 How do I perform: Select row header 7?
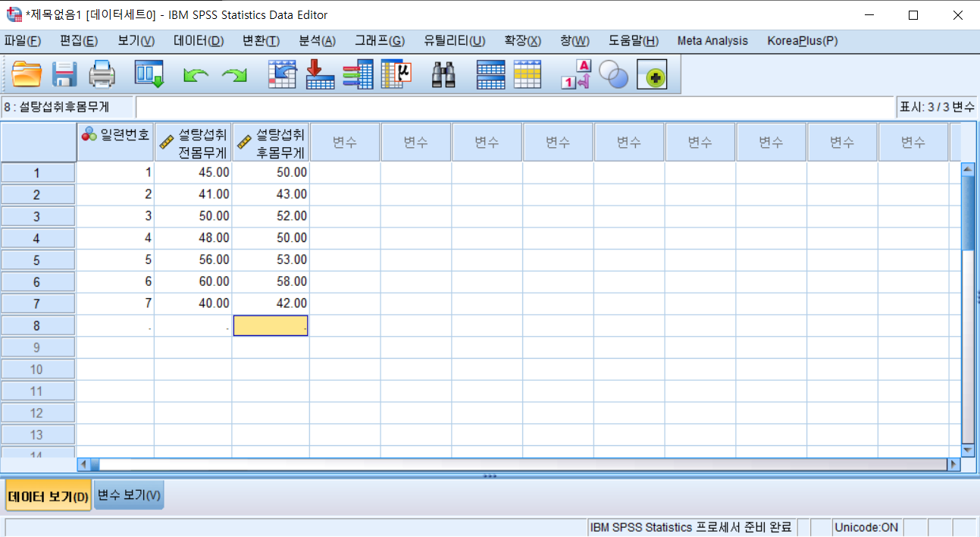coord(37,303)
